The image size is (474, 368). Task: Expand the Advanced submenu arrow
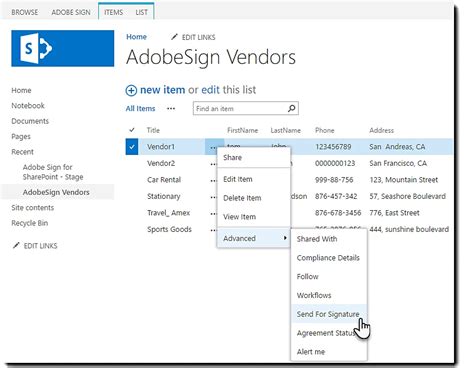285,238
